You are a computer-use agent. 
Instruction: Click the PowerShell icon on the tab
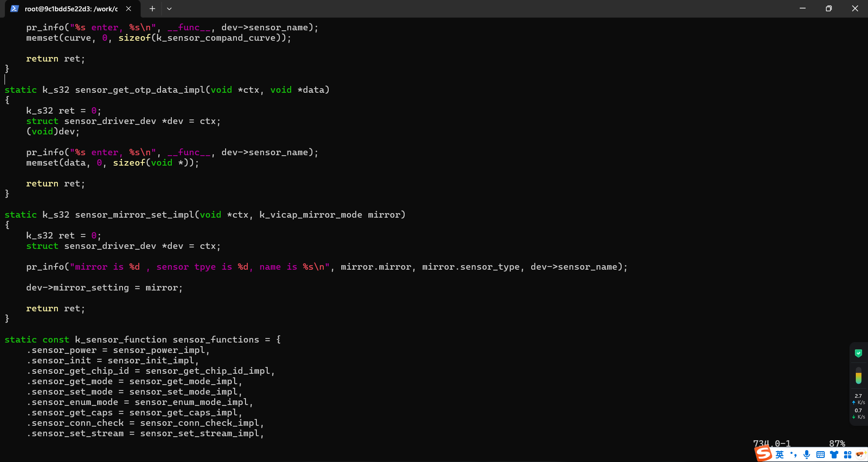(x=14, y=9)
